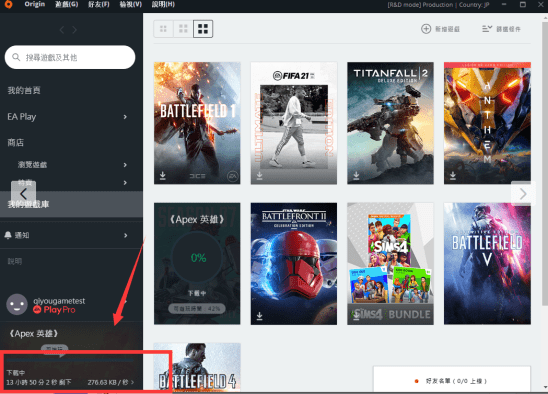Image resolution: width=548 pixels, height=394 pixels.
Task: Select the Battlefield 1 game tile
Action: tap(197, 123)
